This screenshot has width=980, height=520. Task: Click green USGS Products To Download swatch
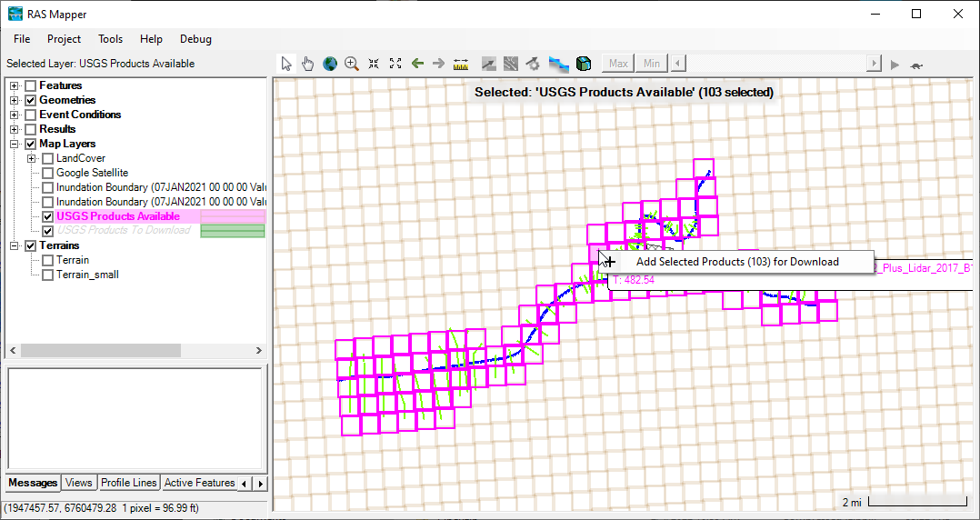tap(232, 231)
